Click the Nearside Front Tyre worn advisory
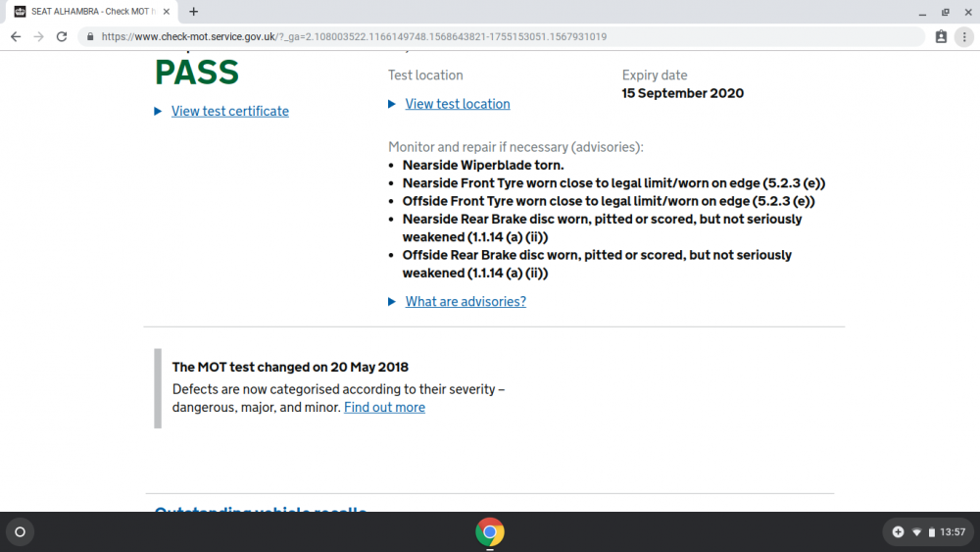 coord(613,183)
